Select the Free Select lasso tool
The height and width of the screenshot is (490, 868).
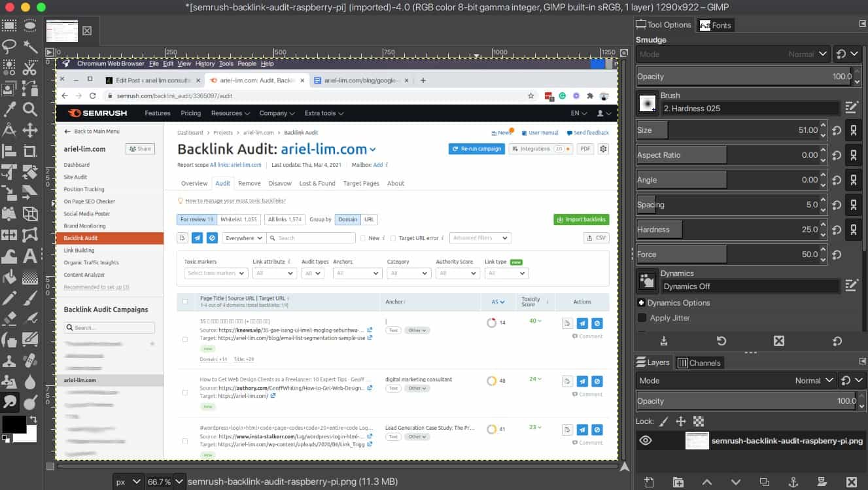click(x=9, y=46)
